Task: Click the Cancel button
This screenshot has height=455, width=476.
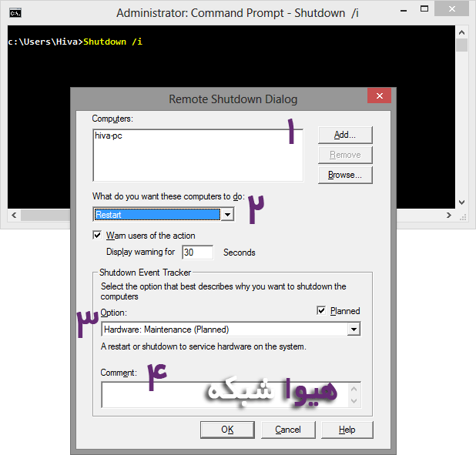Action: point(287,430)
